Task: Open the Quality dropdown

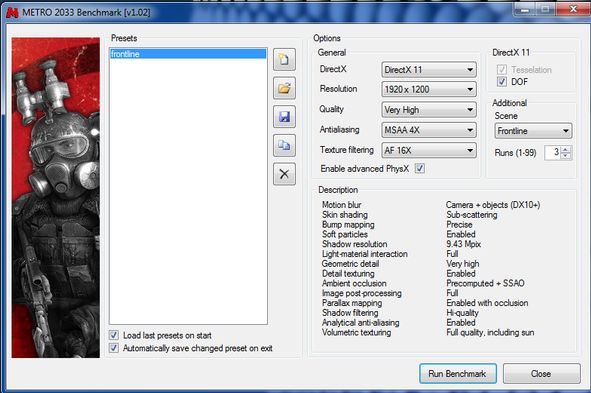Action: pos(429,110)
